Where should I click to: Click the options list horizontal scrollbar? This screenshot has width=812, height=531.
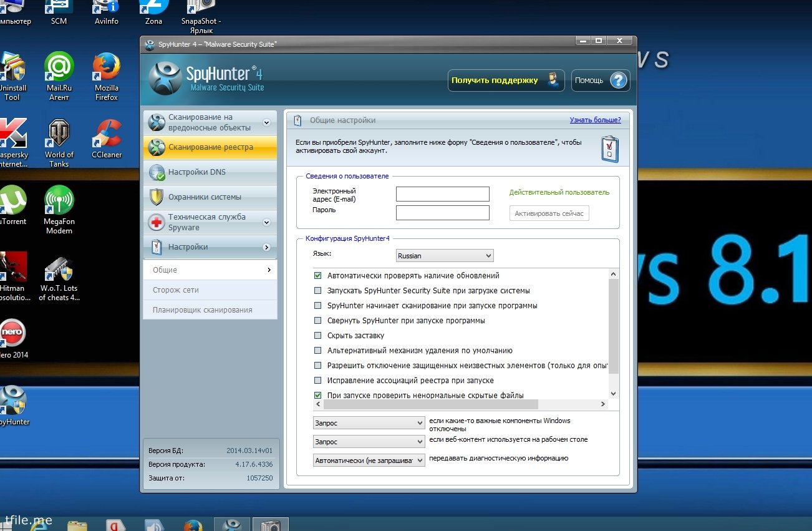430,404
